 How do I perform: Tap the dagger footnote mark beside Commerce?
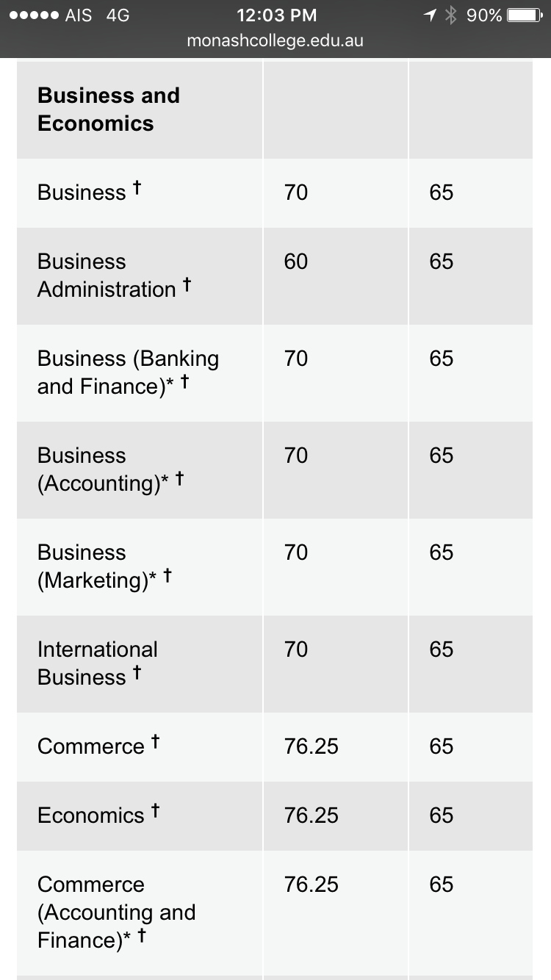(155, 742)
